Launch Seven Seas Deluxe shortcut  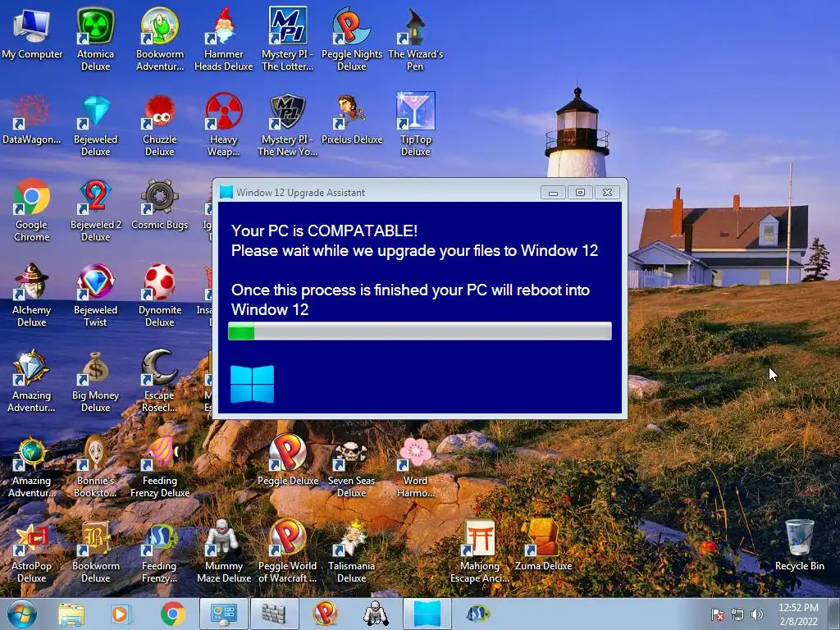[351, 466]
